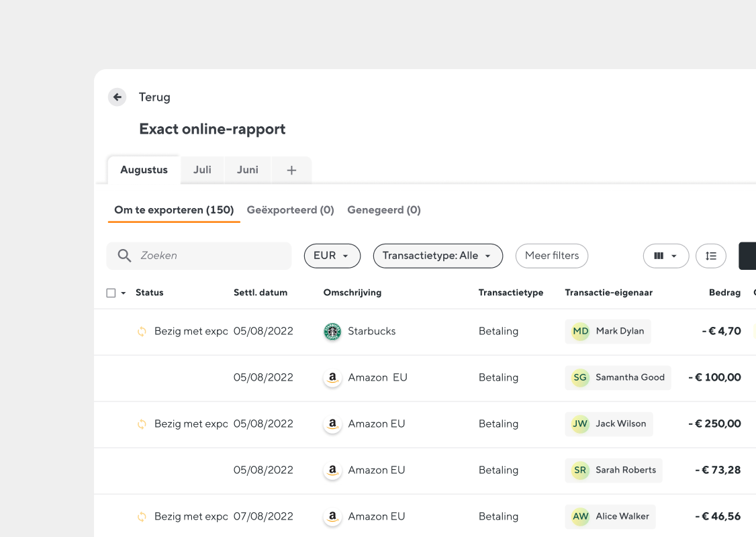Click the row density icon button

click(711, 256)
